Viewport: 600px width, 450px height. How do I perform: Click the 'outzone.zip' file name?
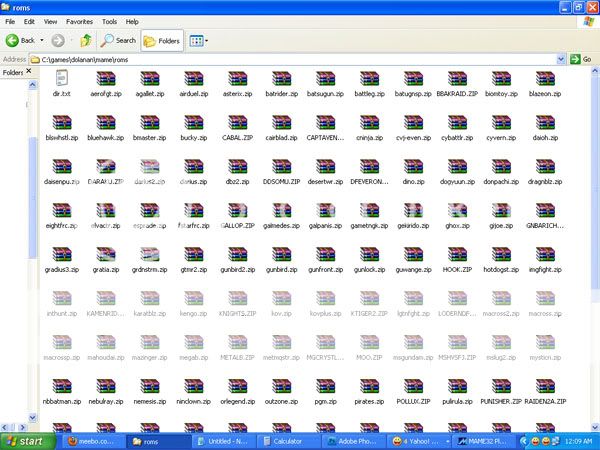pyautogui.click(x=281, y=402)
